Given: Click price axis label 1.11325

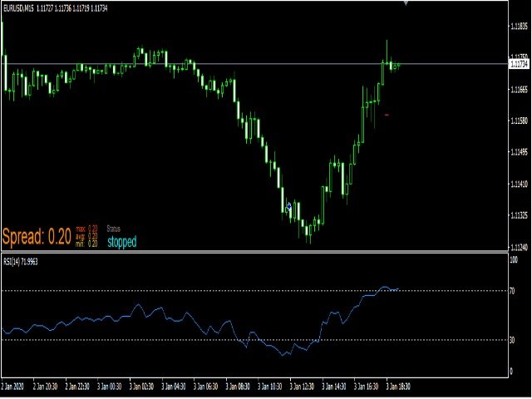Looking at the screenshot, I should tap(519, 215).
